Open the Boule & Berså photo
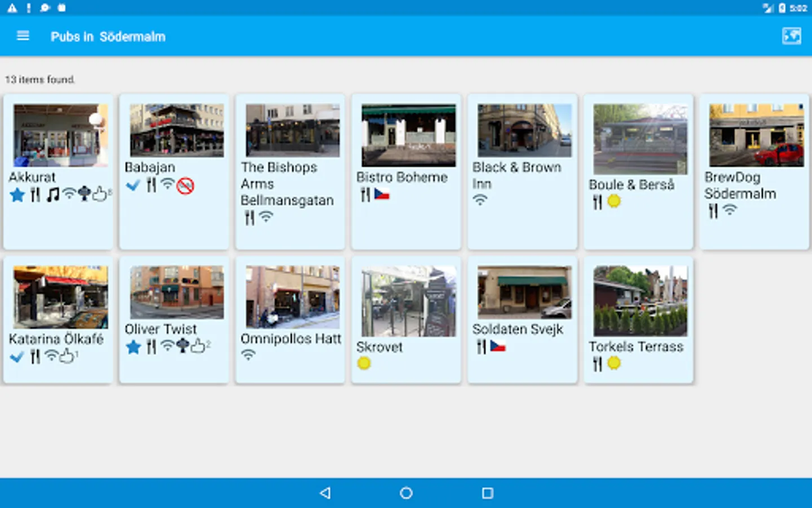 (641, 139)
